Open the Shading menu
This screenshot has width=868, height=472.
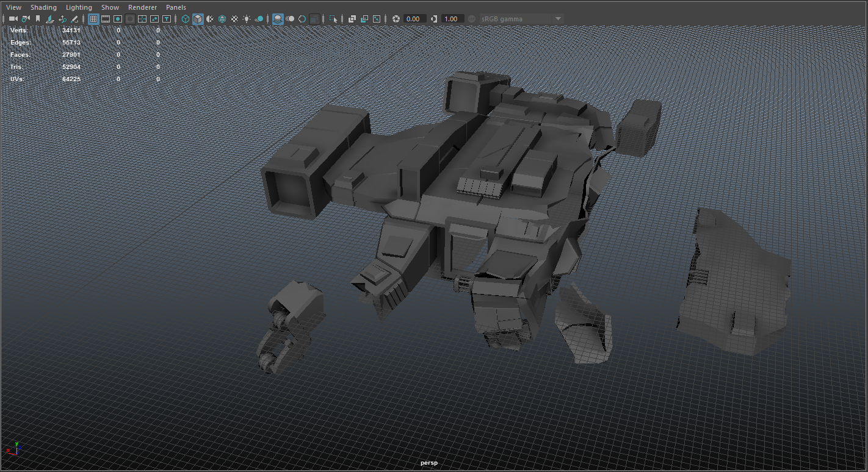tap(43, 7)
